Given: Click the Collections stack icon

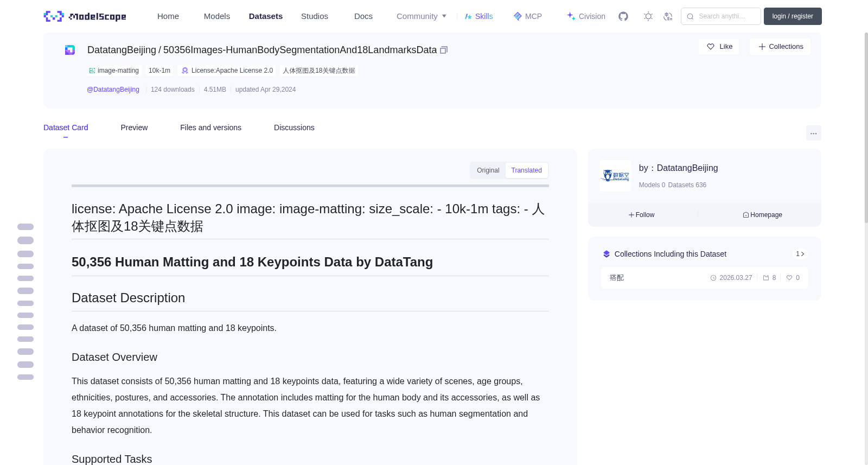Looking at the screenshot, I should point(607,254).
